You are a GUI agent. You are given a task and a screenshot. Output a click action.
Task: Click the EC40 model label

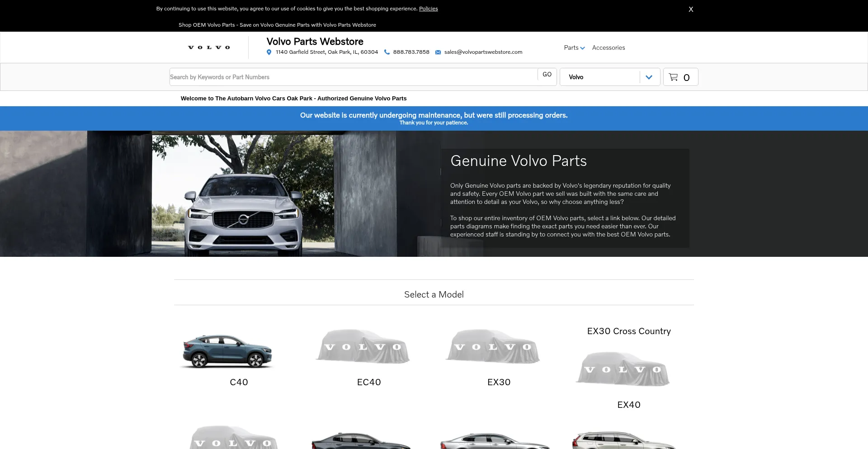(x=369, y=382)
